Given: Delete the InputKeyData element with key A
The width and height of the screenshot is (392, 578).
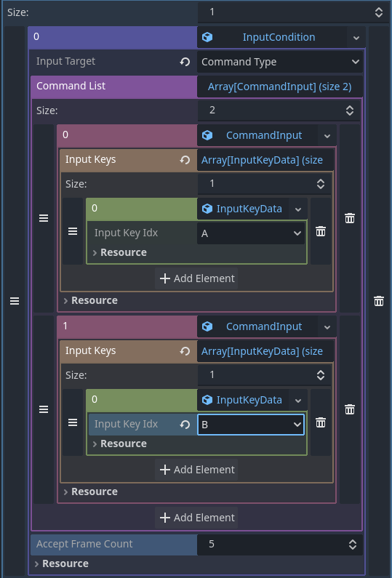Looking at the screenshot, I should 321,231.
